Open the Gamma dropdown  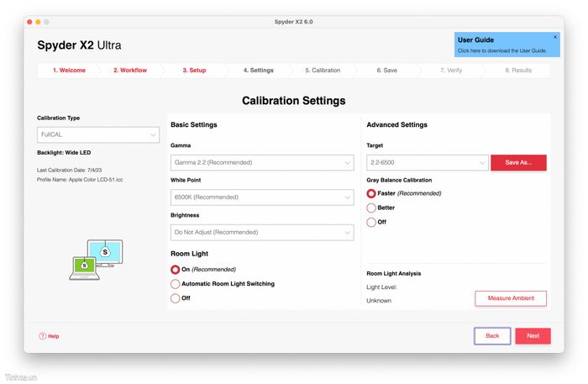coord(262,163)
